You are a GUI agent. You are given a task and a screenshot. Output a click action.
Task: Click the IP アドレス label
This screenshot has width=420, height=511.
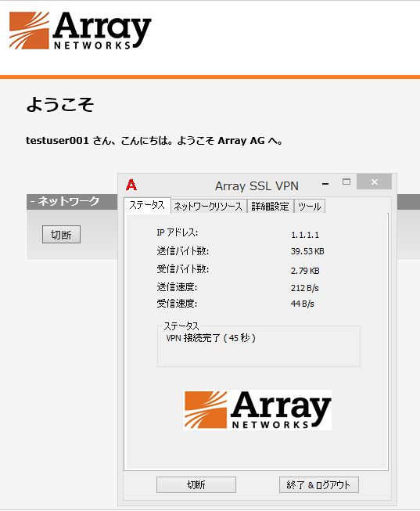click(x=178, y=232)
